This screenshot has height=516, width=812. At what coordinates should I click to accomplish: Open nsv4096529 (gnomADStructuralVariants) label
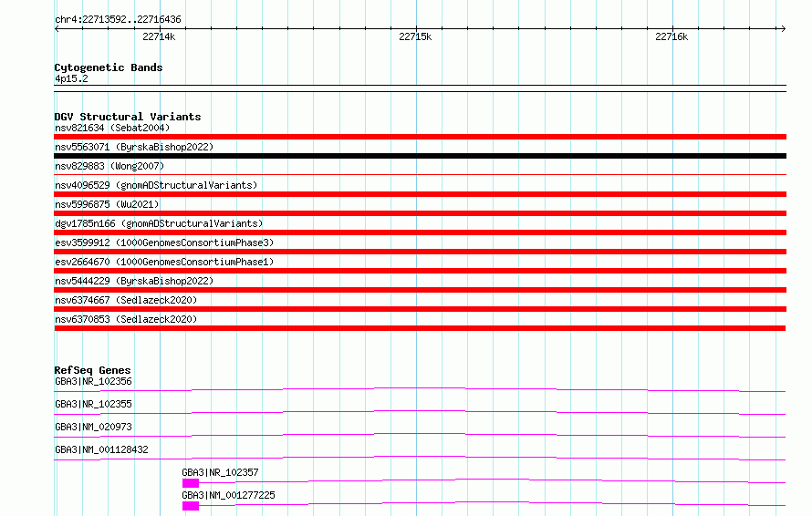[156, 185]
